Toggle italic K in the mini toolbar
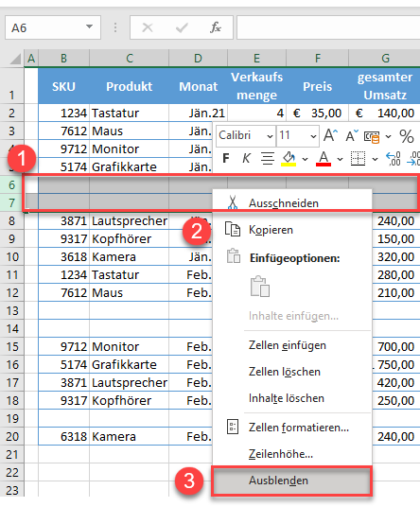Screen dimensions: 420x507 [246, 159]
